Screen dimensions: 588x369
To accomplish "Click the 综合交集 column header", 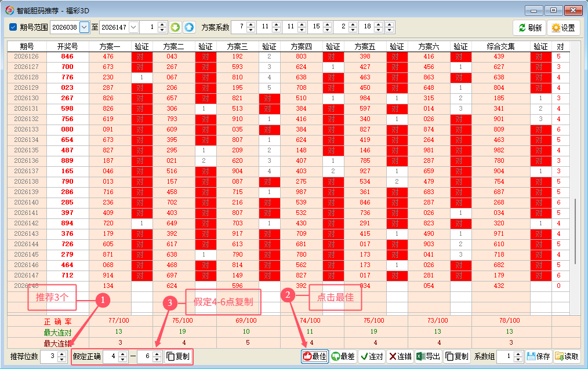I will 500,46.
